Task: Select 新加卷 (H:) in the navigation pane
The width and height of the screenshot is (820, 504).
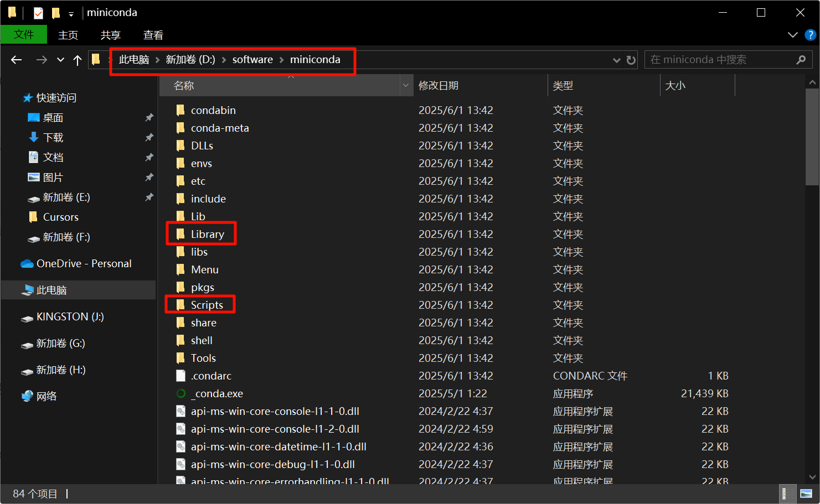Action: click(x=61, y=370)
